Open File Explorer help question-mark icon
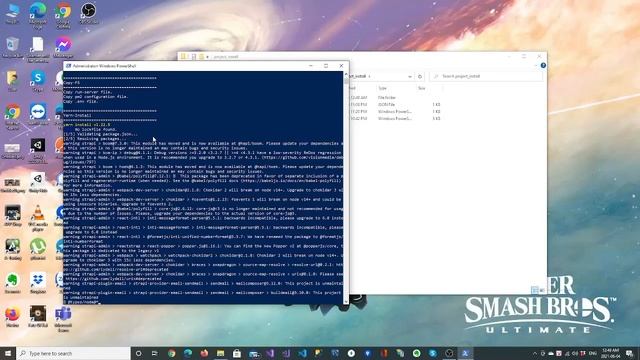640x360 pixels. pyautogui.click(x=543, y=65)
